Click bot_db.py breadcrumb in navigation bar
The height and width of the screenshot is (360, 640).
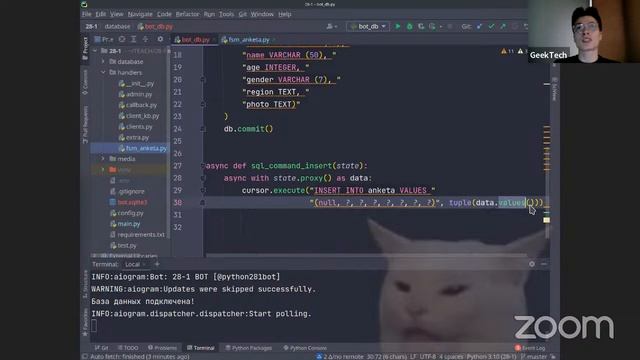tap(155, 27)
